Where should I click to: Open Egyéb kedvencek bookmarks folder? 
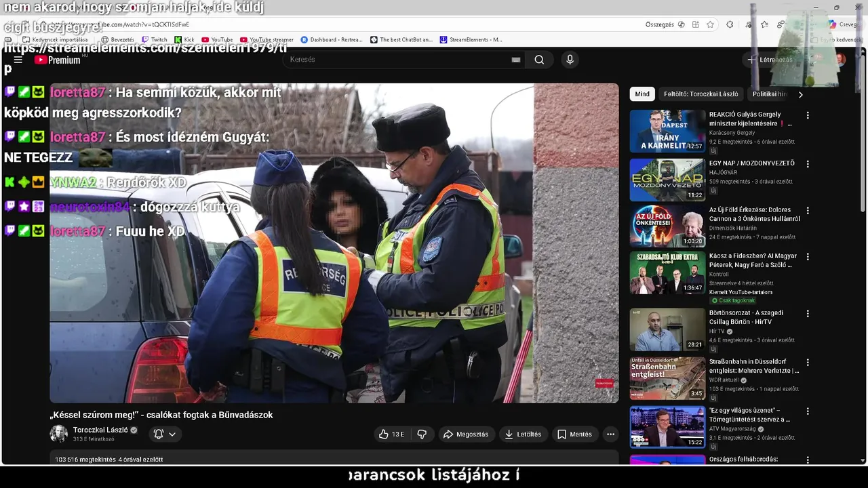point(837,40)
